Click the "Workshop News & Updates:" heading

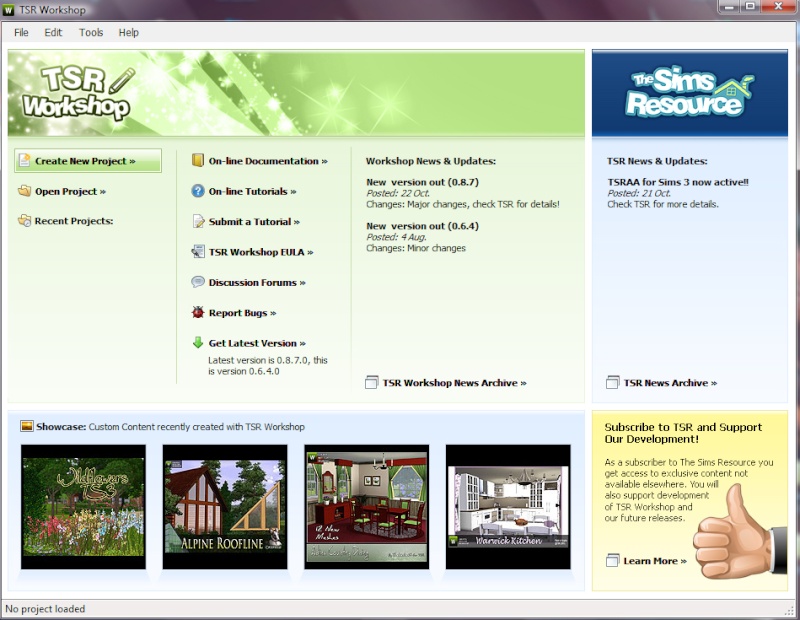coord(431,161)
